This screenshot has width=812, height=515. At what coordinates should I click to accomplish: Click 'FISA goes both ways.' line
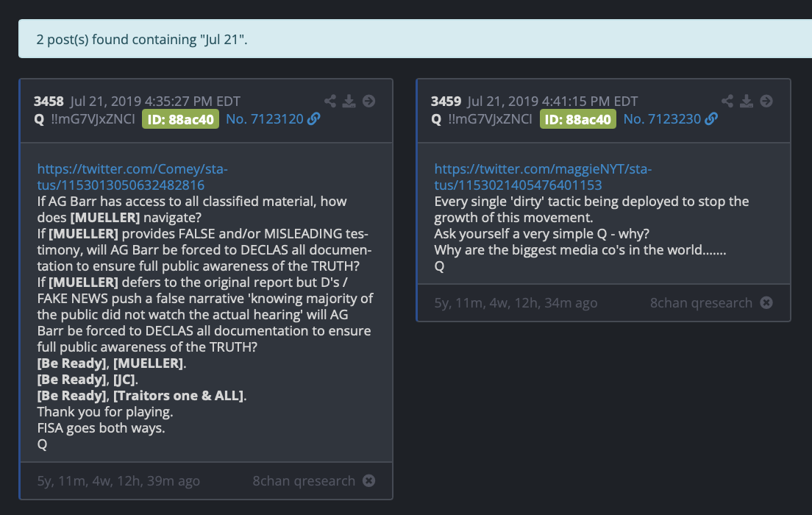[101, 428]
